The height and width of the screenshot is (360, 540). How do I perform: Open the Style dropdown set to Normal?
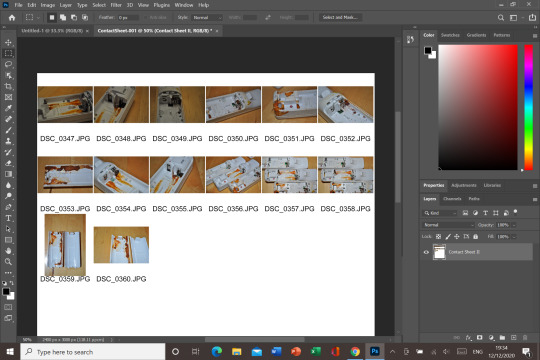click(207, 18)
